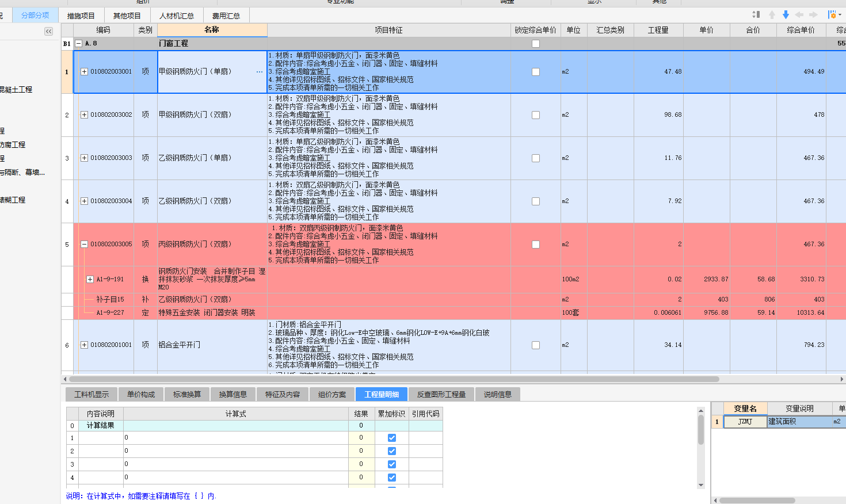Open the 单价构成 tab
846x504 pixels.
[141, 394]
